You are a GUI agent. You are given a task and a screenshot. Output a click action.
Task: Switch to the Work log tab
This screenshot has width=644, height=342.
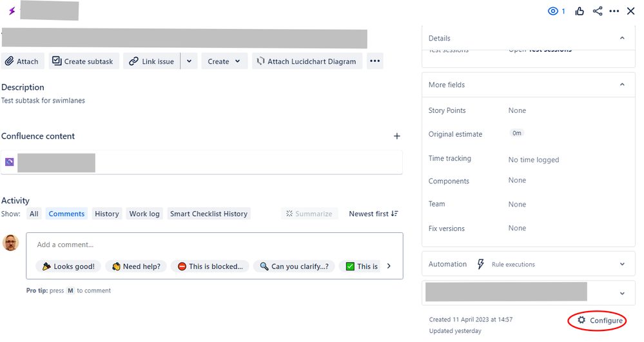pyautogui.click(x=144, y=214)
